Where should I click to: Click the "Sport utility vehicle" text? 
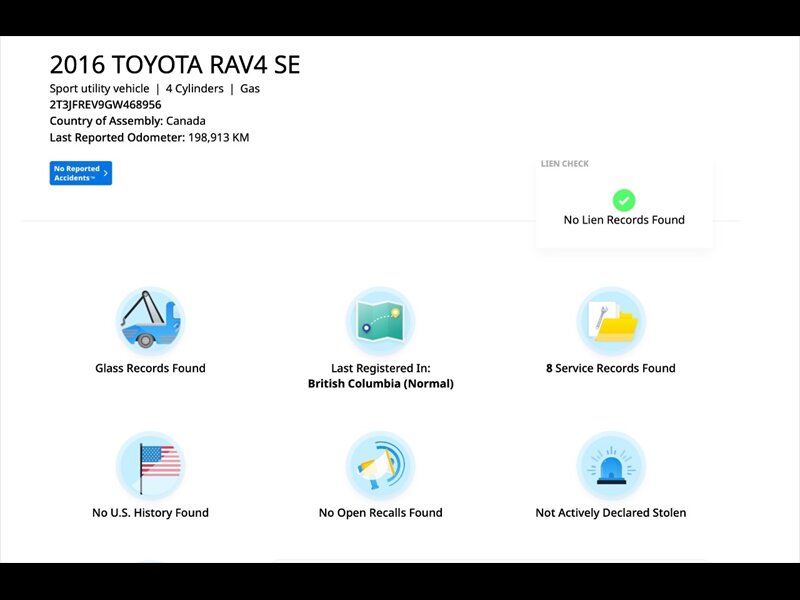[99, 88]
